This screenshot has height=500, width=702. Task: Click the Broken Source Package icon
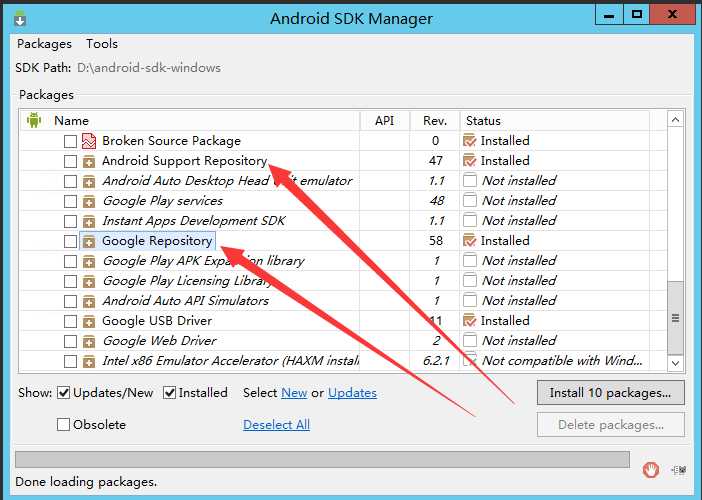(89, 141)
